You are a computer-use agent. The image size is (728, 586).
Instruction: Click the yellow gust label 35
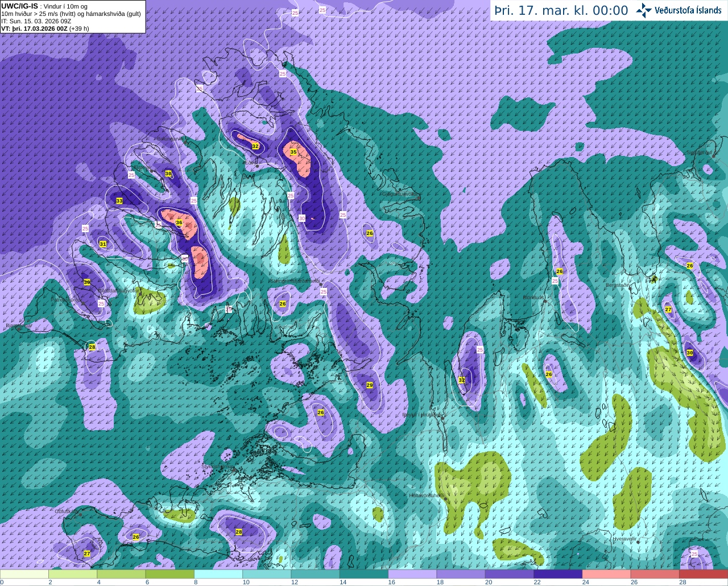[293, 152]
